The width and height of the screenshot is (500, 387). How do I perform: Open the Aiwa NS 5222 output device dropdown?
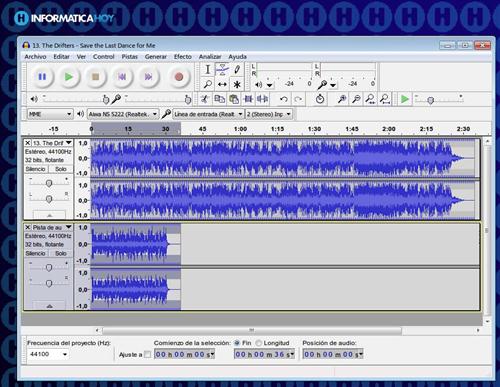coord(123,114)
